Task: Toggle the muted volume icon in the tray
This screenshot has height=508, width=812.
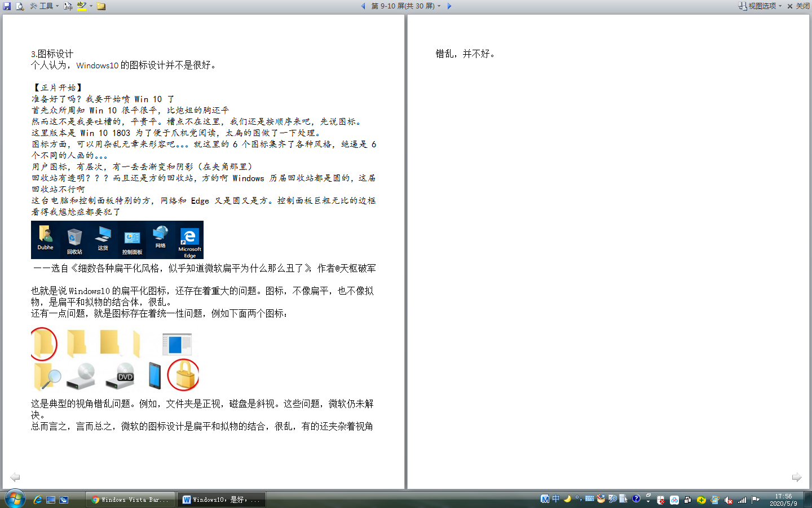Action: click(x=729, y=500)
